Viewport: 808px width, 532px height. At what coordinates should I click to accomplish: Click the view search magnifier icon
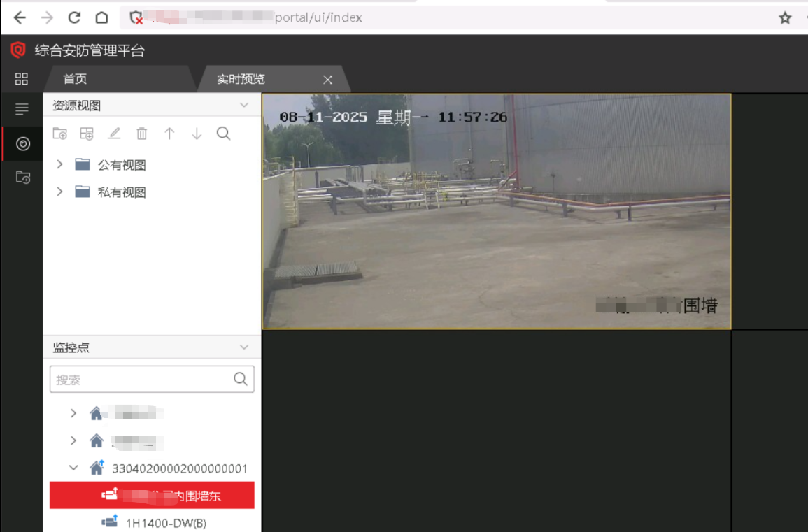click(223, 134)
